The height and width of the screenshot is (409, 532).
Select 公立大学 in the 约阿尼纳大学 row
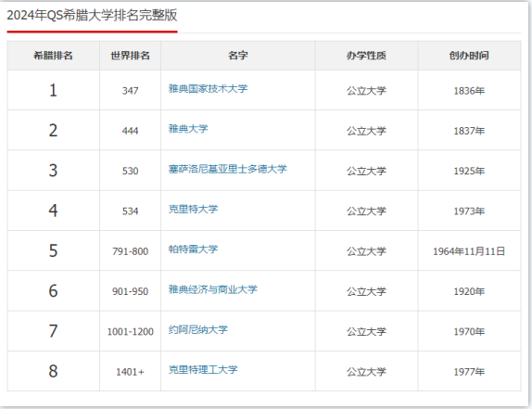[x=366, y=331]
